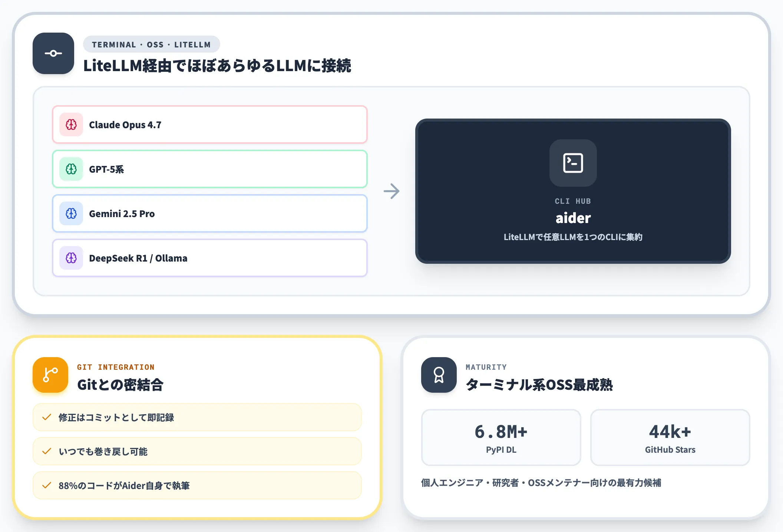783x532 pixels.
Task: Click the blue brain icon for Gemini 2.5 Pro
Action: (71, 213)
